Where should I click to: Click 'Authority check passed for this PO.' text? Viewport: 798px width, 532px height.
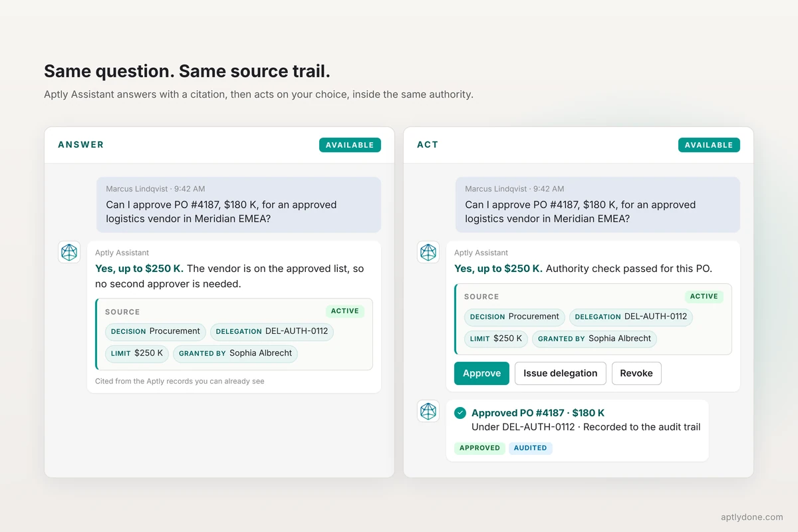coord(628,269)
